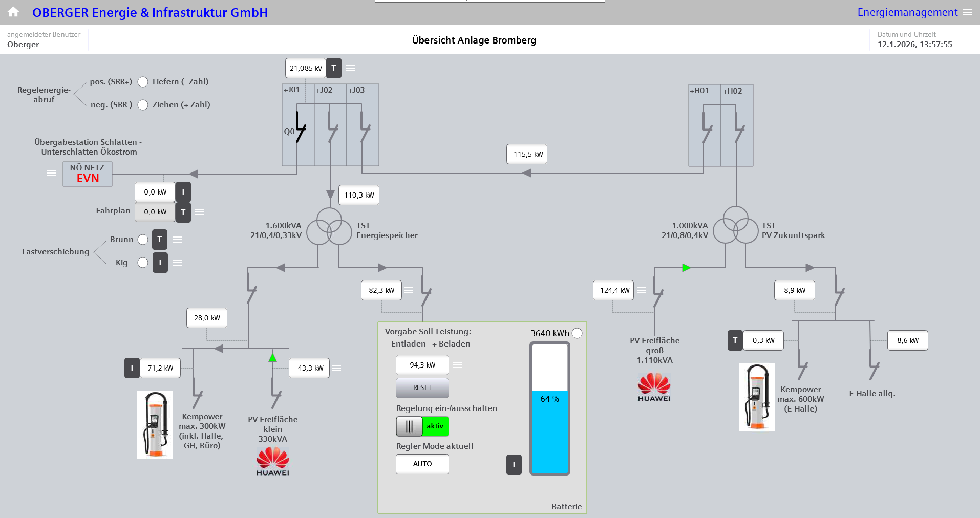980x518 pixels.
Task: Open the menu lines left of NÖ NETZ EVN
Action: coord(51,173)
